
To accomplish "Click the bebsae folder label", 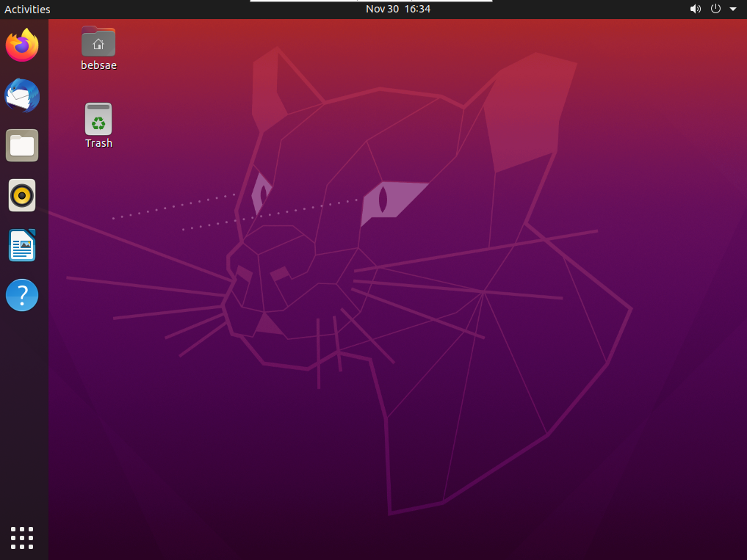I will pyautogui.click(x=98, y=65).
